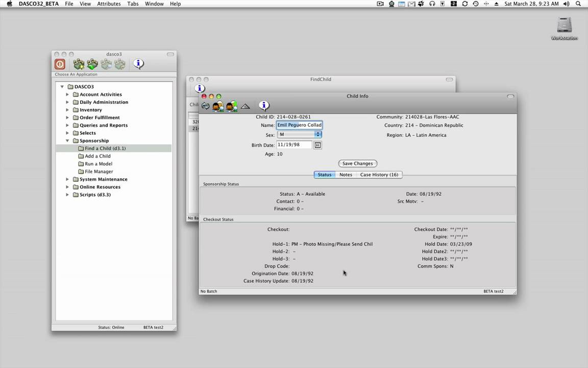Screen dimensions: 588x368
Task: Click the Time Machine icon in the menu bar
Action: point(476,4)
